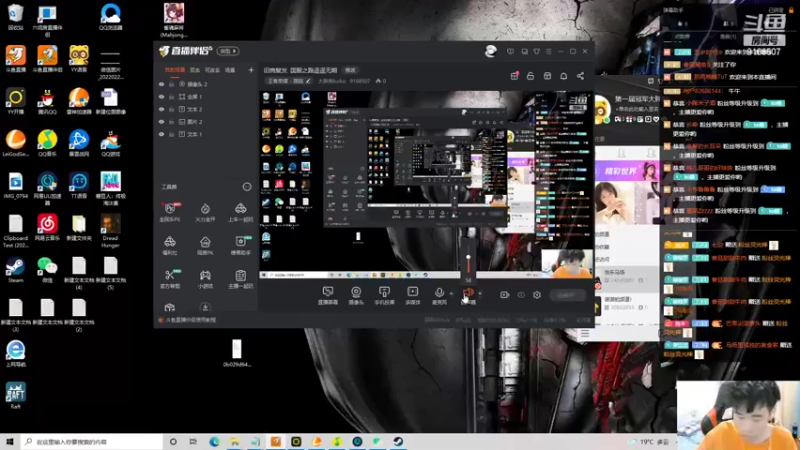
Task: Hide the 图片 2 source layer
Action: click(161, 122)
